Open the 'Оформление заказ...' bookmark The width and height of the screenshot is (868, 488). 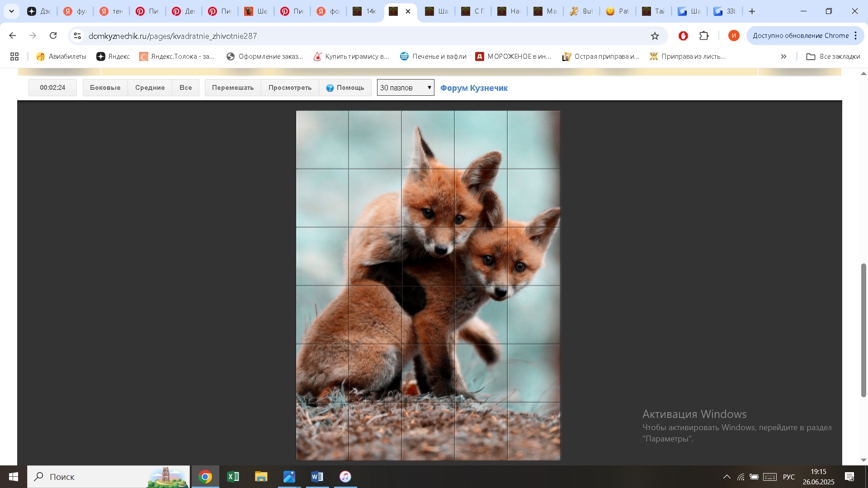coord(265,56)
